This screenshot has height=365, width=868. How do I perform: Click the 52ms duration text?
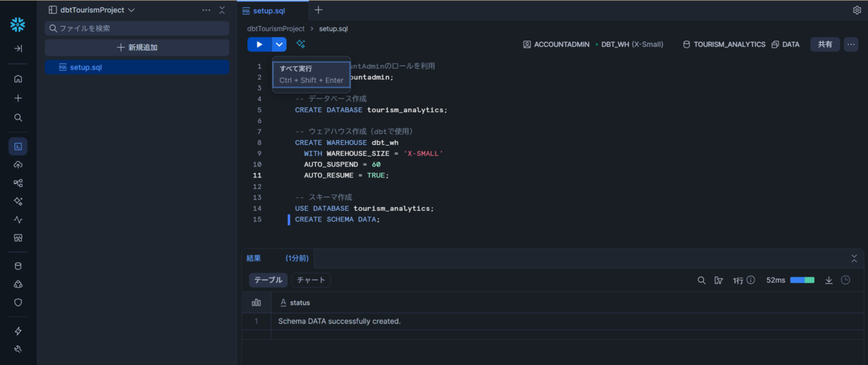775,280
